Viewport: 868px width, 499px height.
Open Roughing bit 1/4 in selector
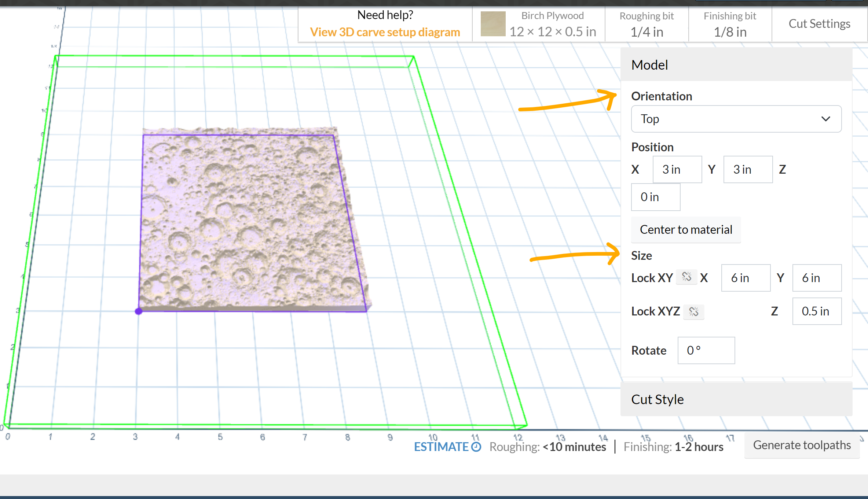pyautogui.click(x=647, y=24)
